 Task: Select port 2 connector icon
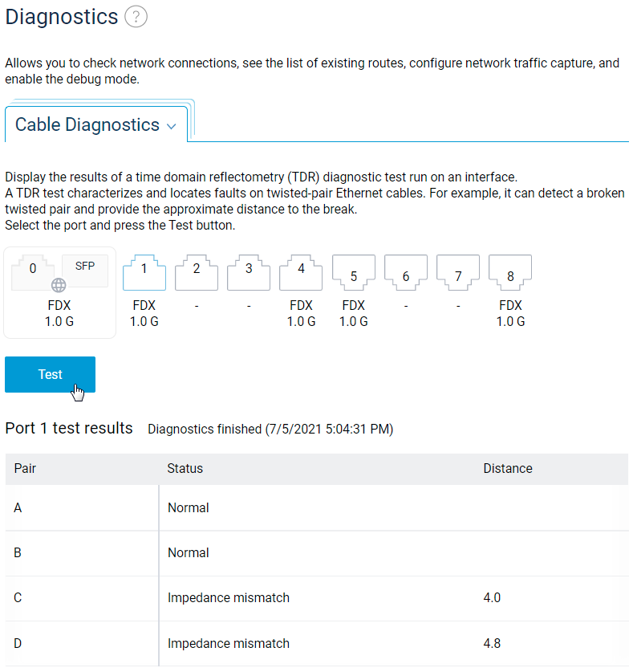(196, 273)
